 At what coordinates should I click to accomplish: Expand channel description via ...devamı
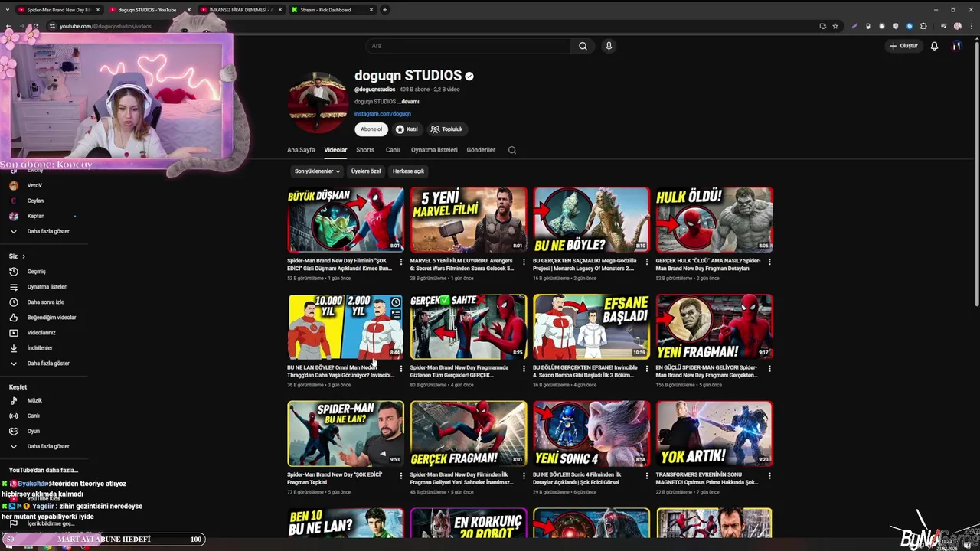(x=408, y=102)
